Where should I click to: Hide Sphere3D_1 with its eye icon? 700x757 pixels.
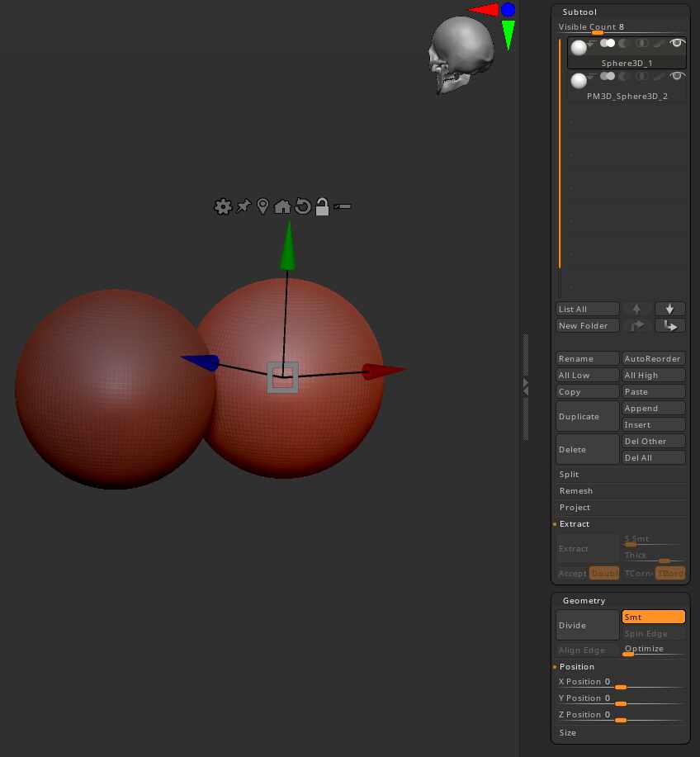(x=677, y=43)
